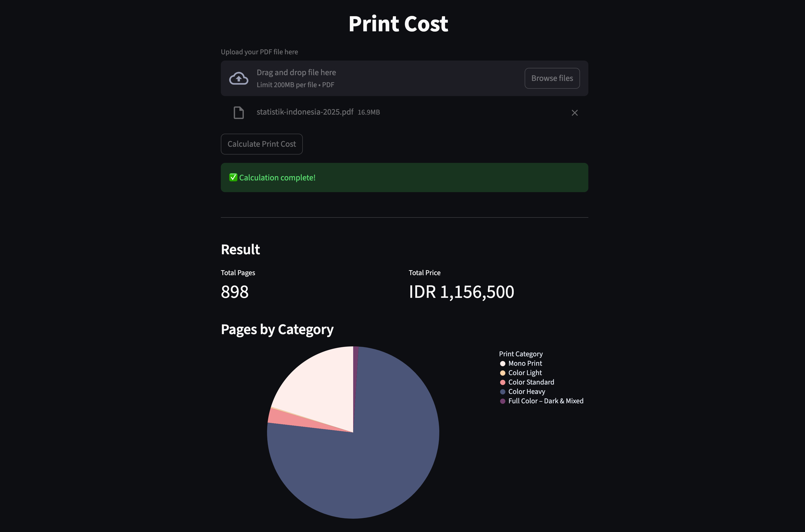Image resolution: width=805 pixels, height=532 pixels.
Task: Toggle Color Heavy visibility in the legend
Action: click(526, 391)
